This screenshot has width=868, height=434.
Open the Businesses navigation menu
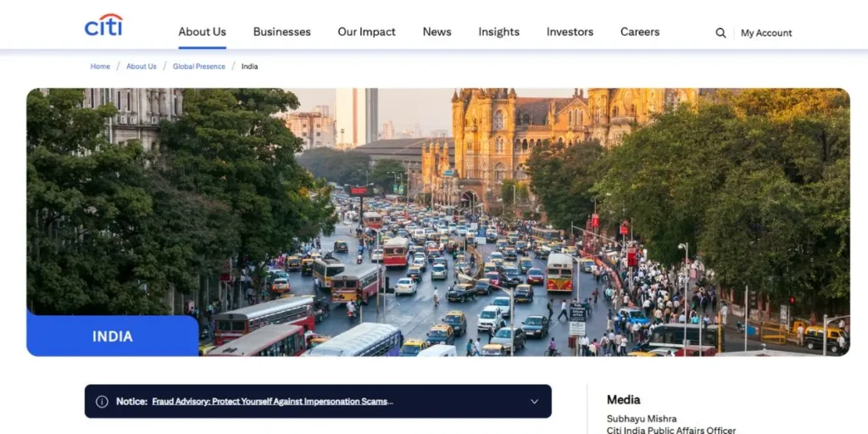pyautogui.click(x=281, y=32)
